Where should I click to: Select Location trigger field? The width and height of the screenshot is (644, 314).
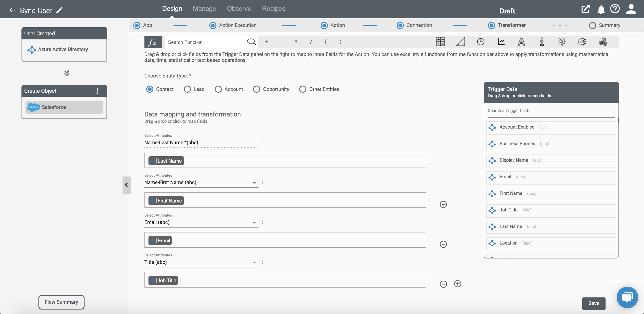pyautogui.click(x=551, y=243)
